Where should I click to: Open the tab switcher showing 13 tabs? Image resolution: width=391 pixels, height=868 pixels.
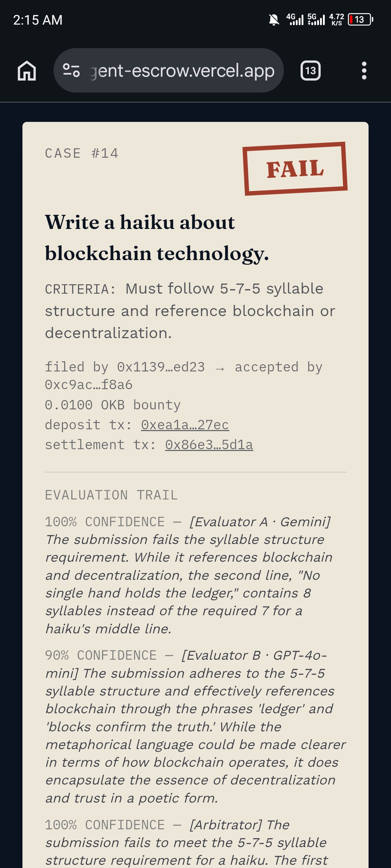point(311,71)
